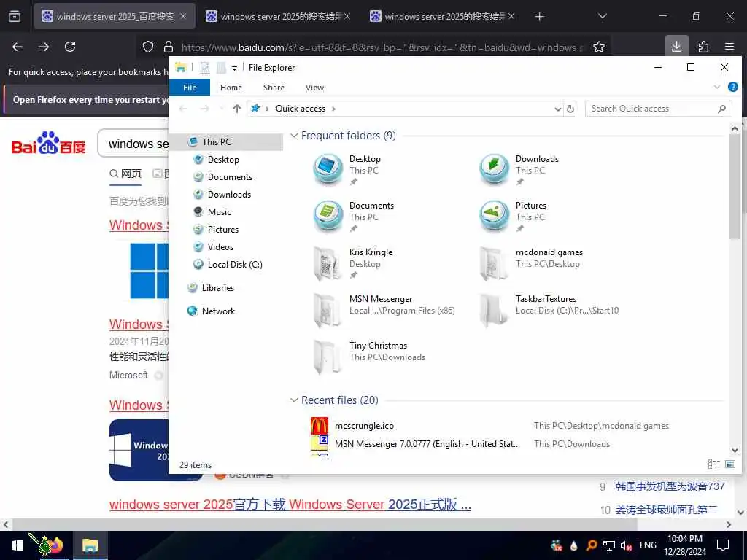This screenshot has width=747, height=560.
Task: Switch to the second Firefox tab
Action: (278, 17)
